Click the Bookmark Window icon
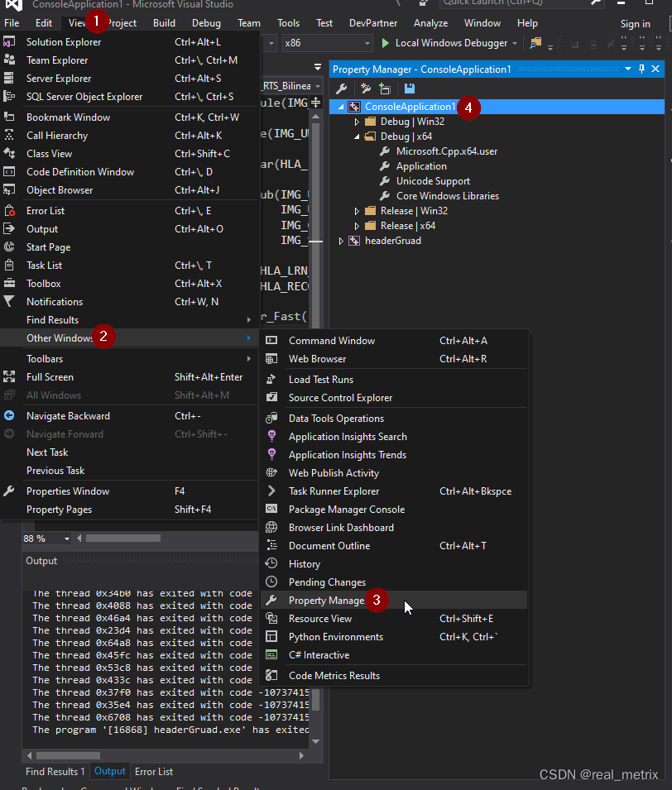Image resolution: width=672 pixels, height=790 pixels. [x=9, y=117]
